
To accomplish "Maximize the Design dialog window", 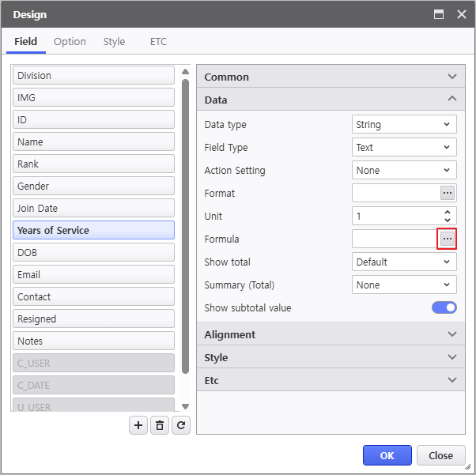I will click(x=439, y=14).
